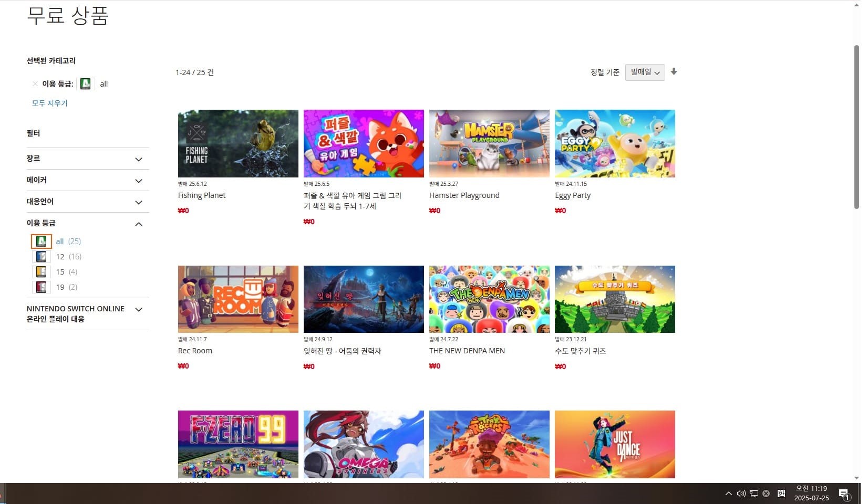Open 수도 맞추기 퀴즈 thumbnail
This screenshot has height=504, width=868.
(615, 299)
